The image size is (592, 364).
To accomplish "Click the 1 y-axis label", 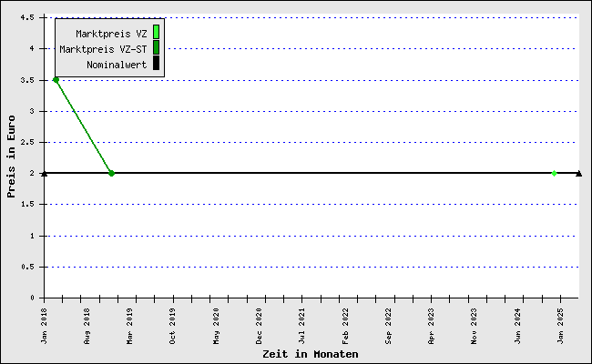I will 32,236.
